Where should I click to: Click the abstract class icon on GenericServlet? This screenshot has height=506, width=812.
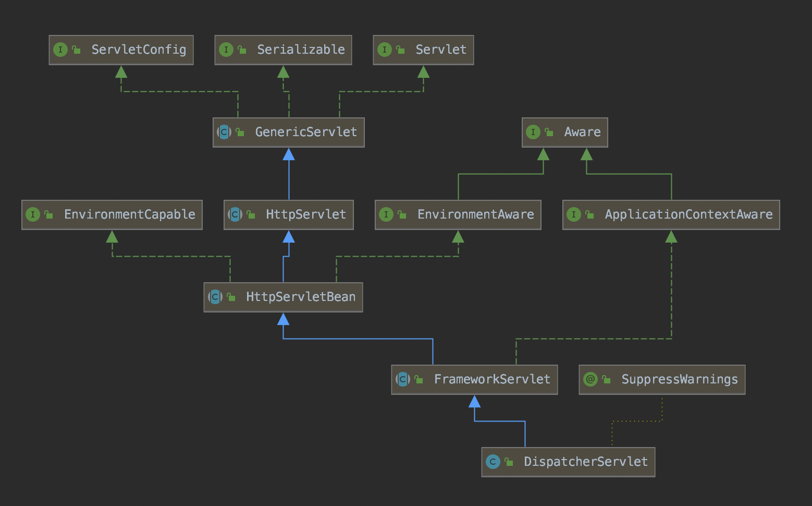pos(224,132)
